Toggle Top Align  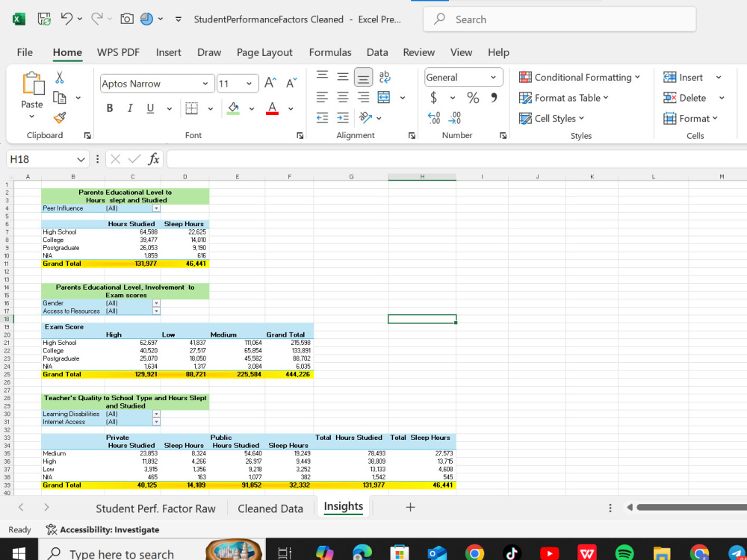pyautogui.click(x=323, y=75)
